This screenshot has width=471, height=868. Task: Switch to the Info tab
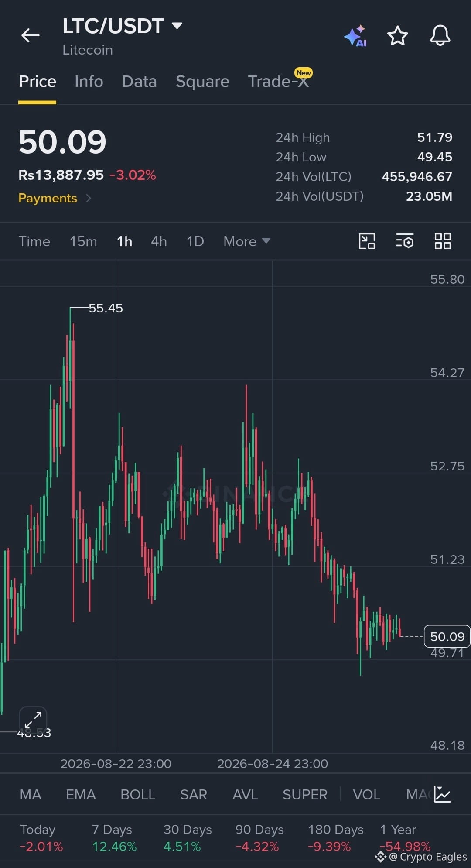(x=89, y=82)
